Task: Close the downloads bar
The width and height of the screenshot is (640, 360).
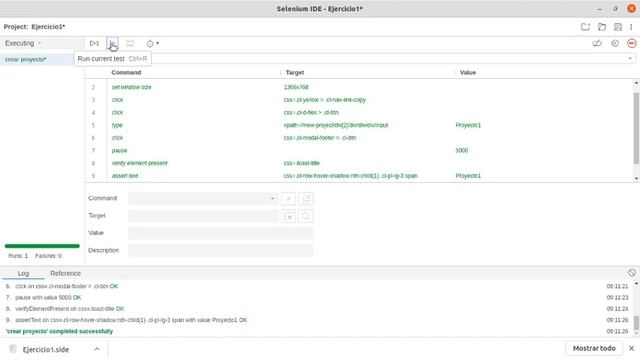Action: point(631,348)
